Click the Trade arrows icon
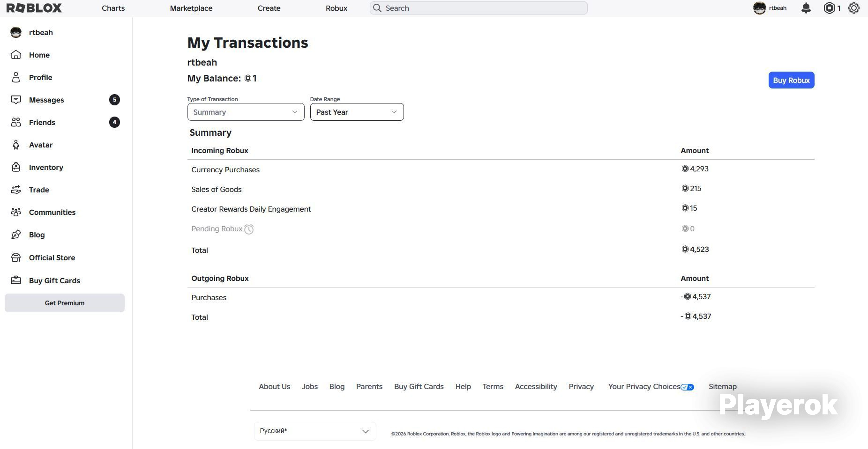Image resolution: width=868 pixels, height=449 pixels. pyautogui.click(x=16, y=190)
